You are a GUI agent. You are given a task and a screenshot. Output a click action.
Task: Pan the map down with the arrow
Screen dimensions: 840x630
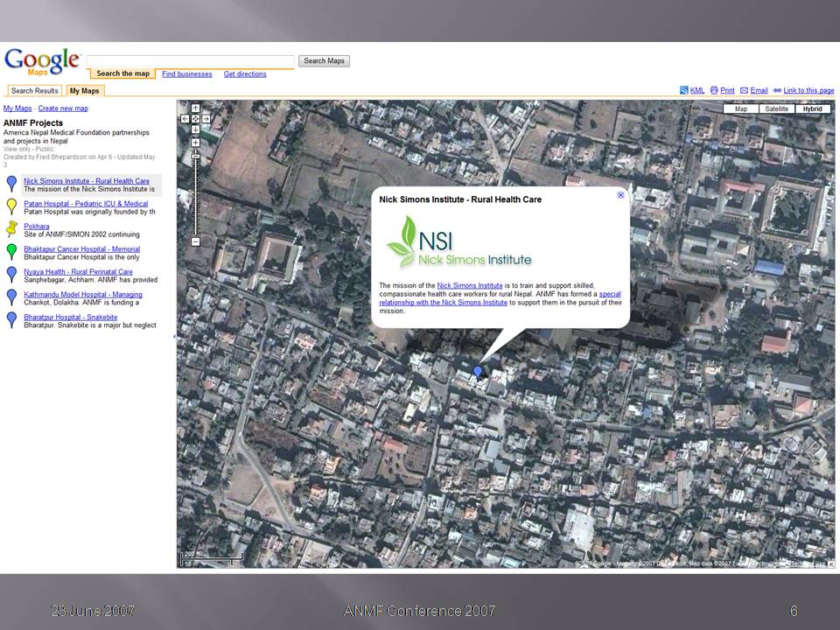[195, 129]
